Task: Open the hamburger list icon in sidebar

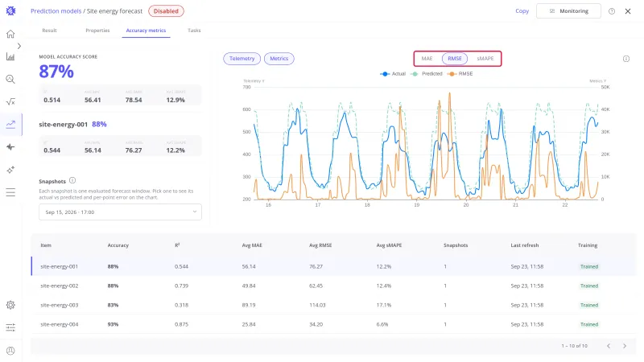Action: pos(10,192)
